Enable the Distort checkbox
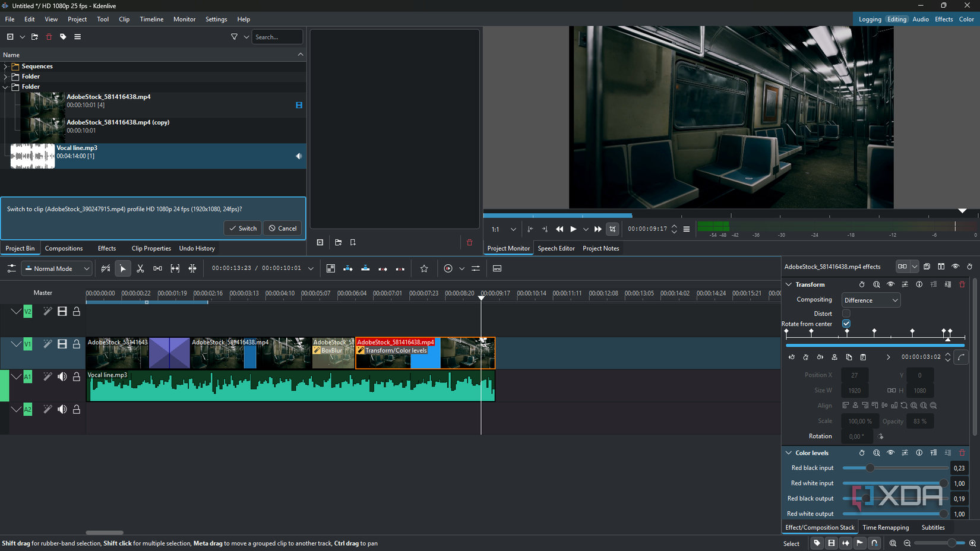980x551 pixels. pyautogui.click(x=846, y=313)
